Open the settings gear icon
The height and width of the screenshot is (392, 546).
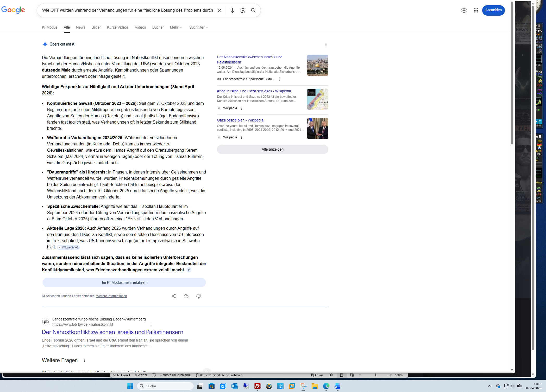[x=464, y=10]
